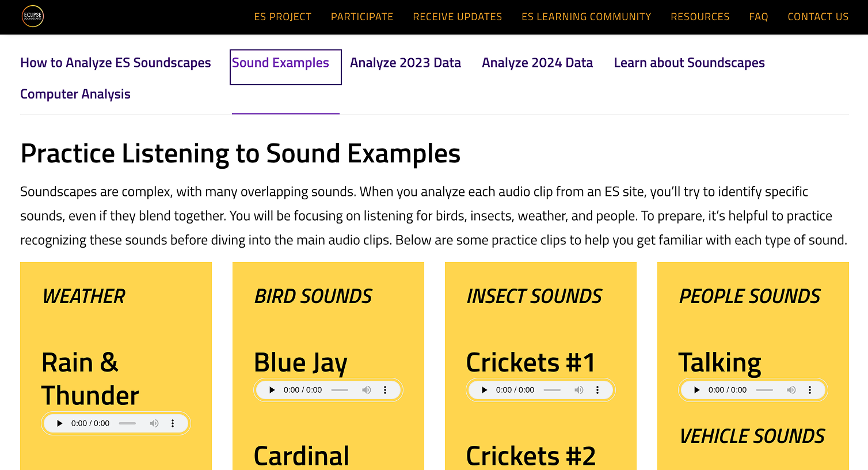Open the RESOURCES menu
The height and width of the screenshot is (470, 868).
coord(700,17)
